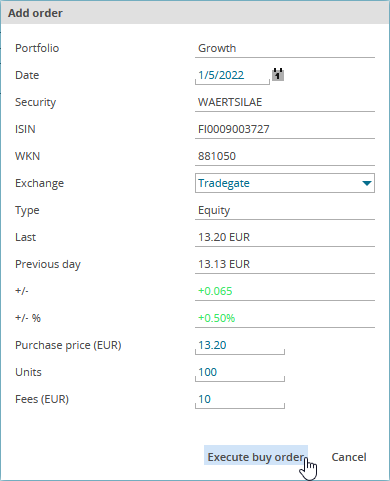Click the green +0.065 change value
The height and width of the screenshot is (481, 390).
(215, 291)
